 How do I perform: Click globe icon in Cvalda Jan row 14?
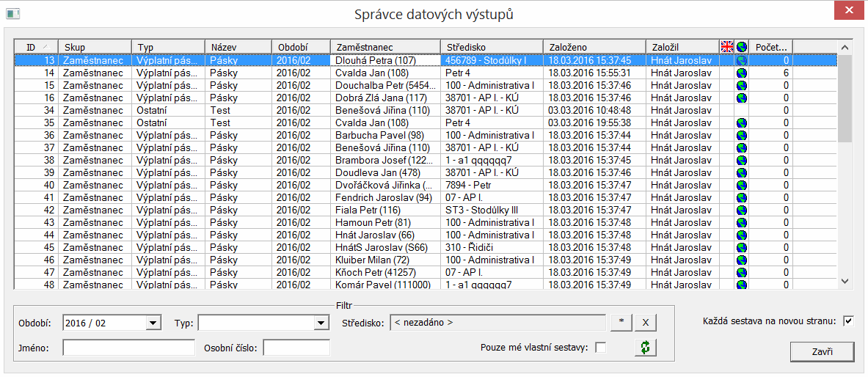click(x=742, y=73)
